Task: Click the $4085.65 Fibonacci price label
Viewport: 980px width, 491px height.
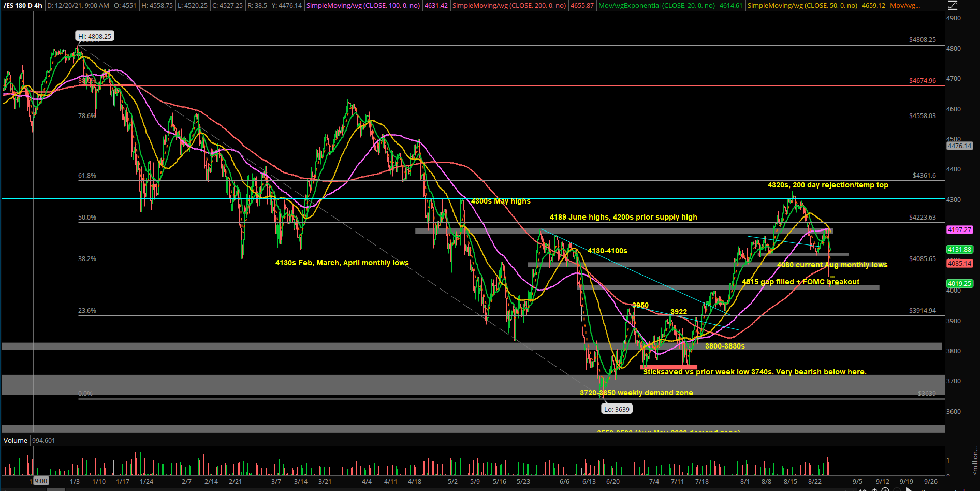Action: (x=923, y=259)
